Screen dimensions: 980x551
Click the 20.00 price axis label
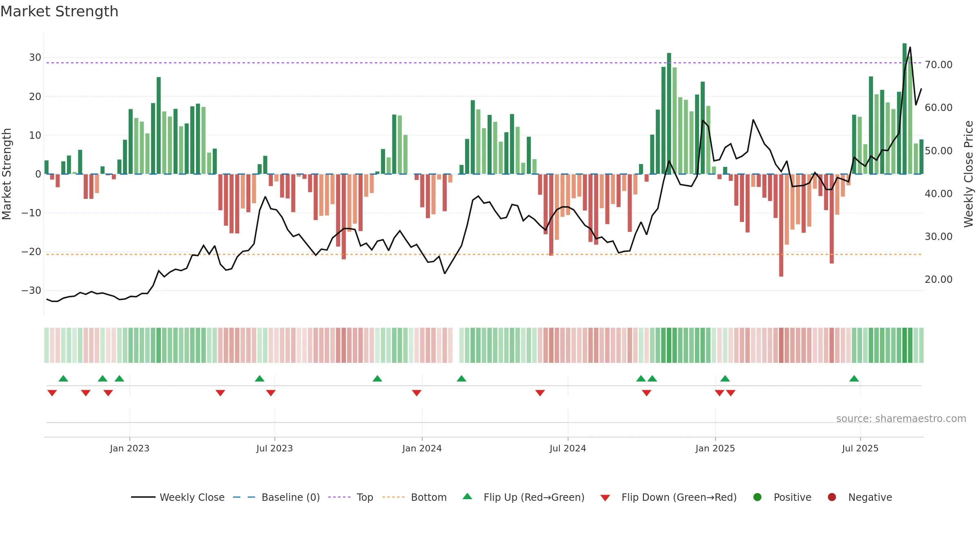(x=938, y=280)
